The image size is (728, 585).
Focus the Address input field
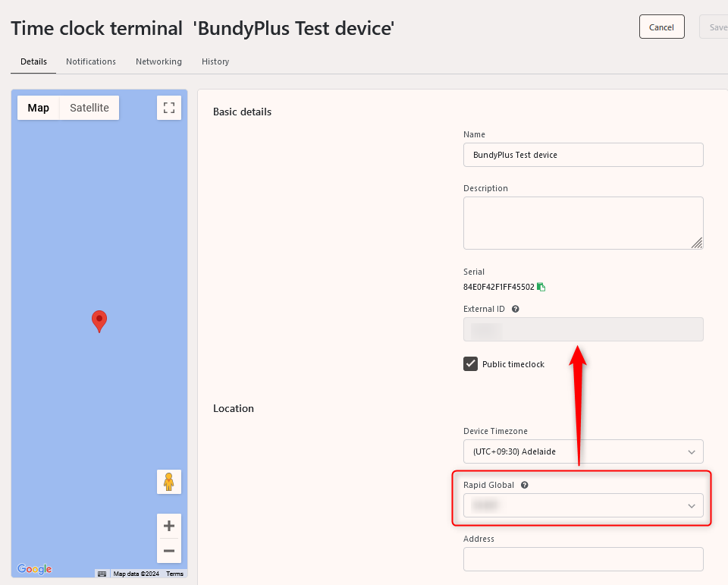583,559
